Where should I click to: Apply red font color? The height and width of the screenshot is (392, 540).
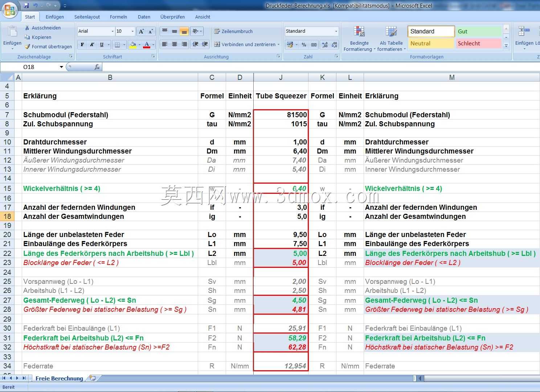point(147,44)
